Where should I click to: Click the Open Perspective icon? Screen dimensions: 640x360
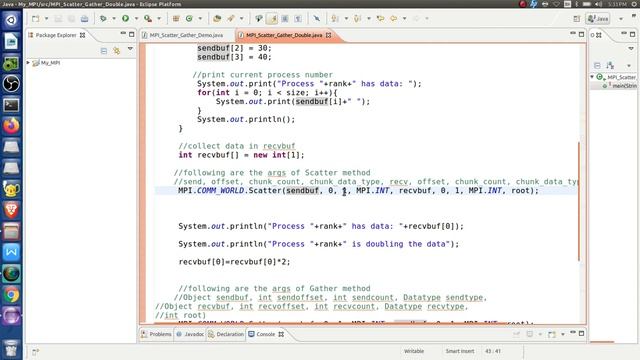[x=576, y=18]
